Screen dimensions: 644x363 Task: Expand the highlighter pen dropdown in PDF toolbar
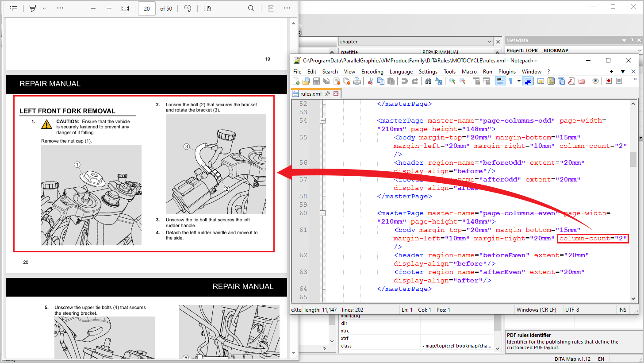(x=44, y=8)
